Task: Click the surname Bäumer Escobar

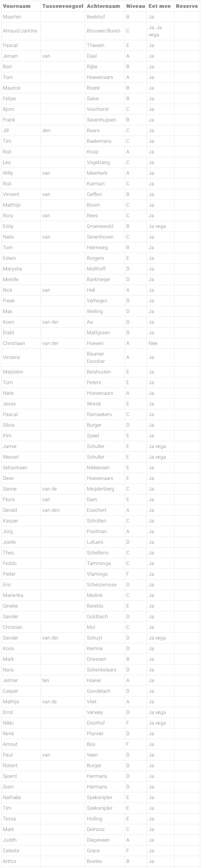Action: pyautogui.click(x=96, y=357)
